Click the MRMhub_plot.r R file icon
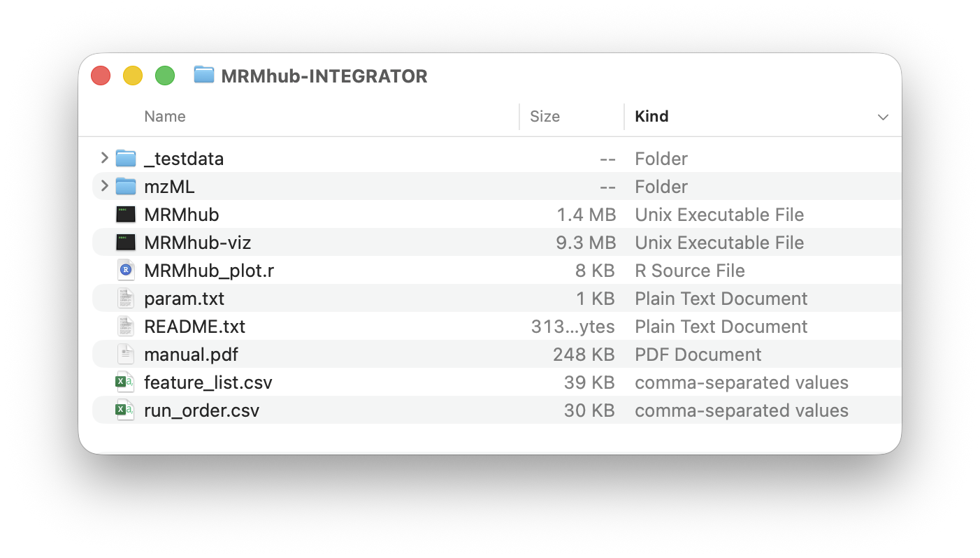The height and width of the screenshot is (558, 980). click(126, 271)
